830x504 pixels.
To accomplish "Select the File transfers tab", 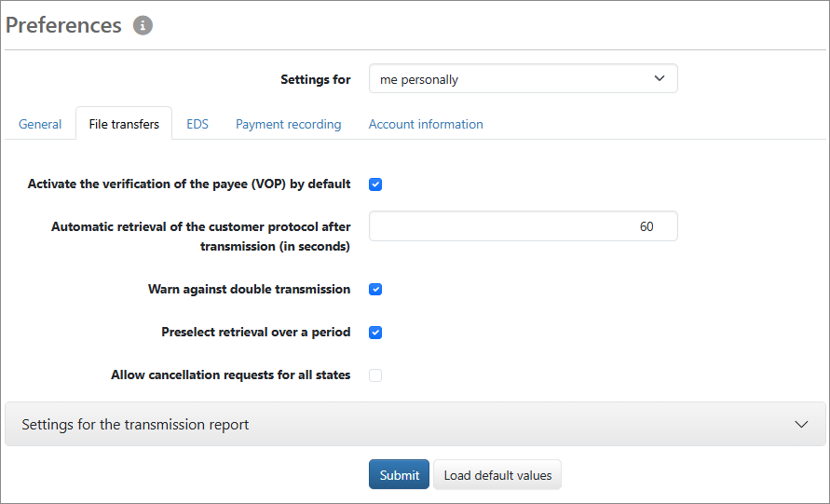I will click(x=124, y=124).
